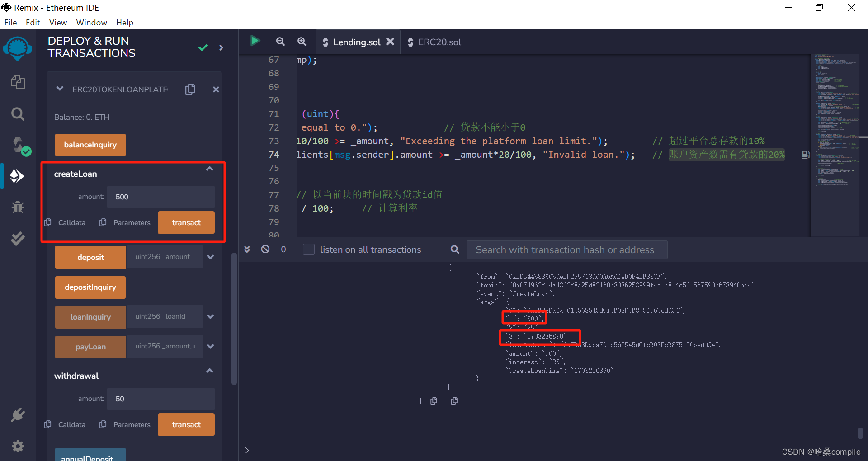Click transact under withdrawal
868x461 pixels.
[186, 424]
